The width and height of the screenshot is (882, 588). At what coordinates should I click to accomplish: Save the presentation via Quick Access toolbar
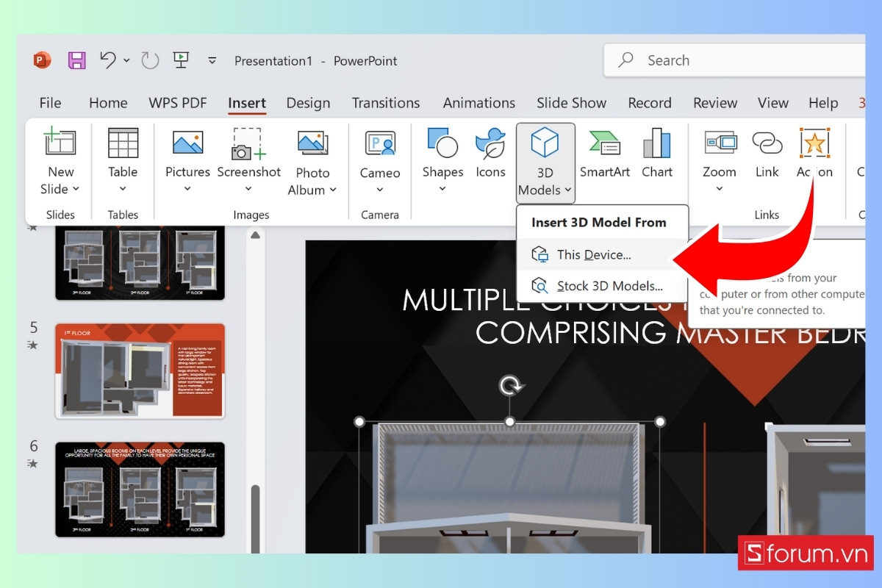pyautogui.click(x=76, y=60)
